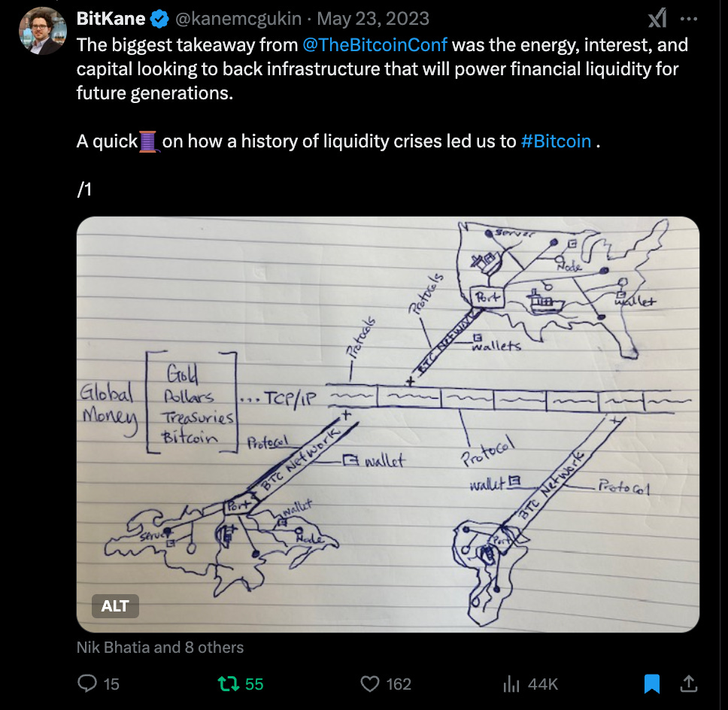The width and height of the screenshot is (728, 710).
Task: Toggle the green retweet icon
Action: (x=229, y=684)
